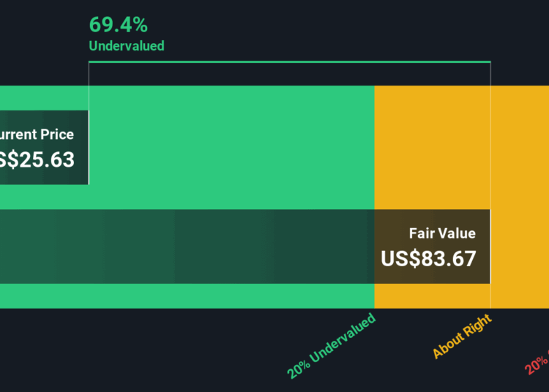Click the 69.4% undervalued percentage text
The image size is (549, 392).
[x=119, y=25]
